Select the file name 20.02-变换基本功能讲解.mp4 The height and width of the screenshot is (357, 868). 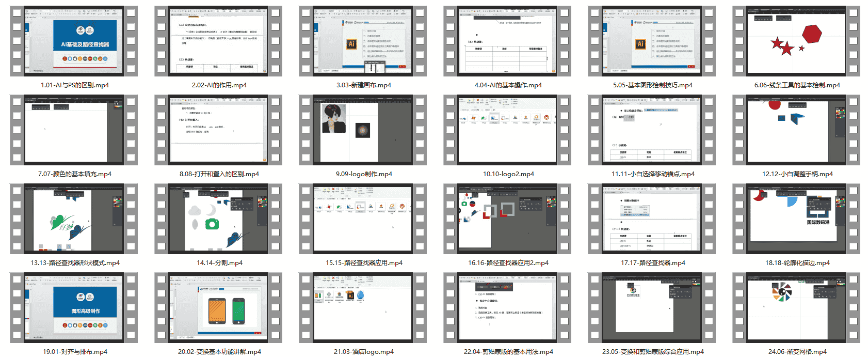point(219,352)
